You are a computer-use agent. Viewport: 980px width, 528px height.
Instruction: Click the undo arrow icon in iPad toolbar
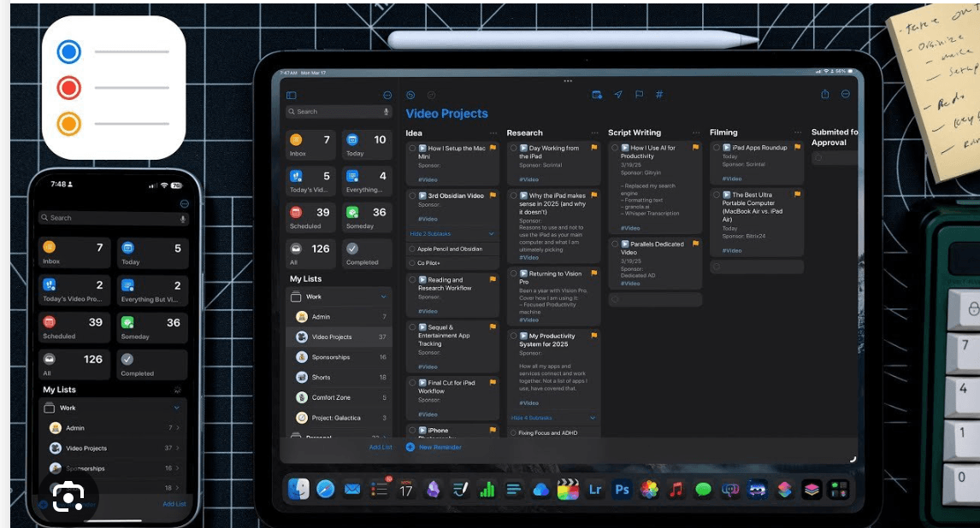click(410, 95)
